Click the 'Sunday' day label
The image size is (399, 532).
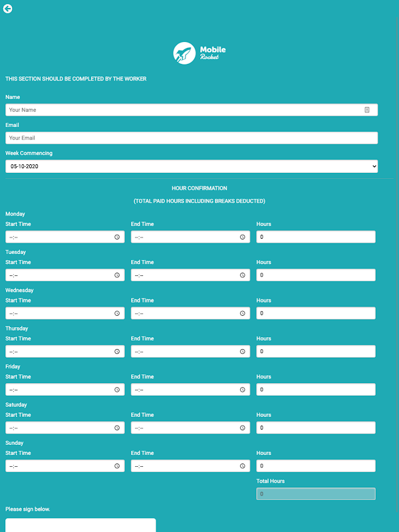14,443
